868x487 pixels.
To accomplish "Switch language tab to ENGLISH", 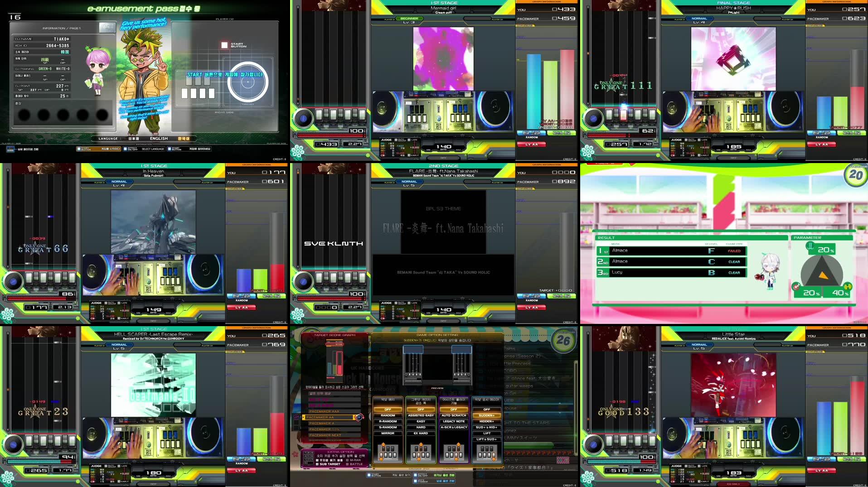I will tap(158, 139).
